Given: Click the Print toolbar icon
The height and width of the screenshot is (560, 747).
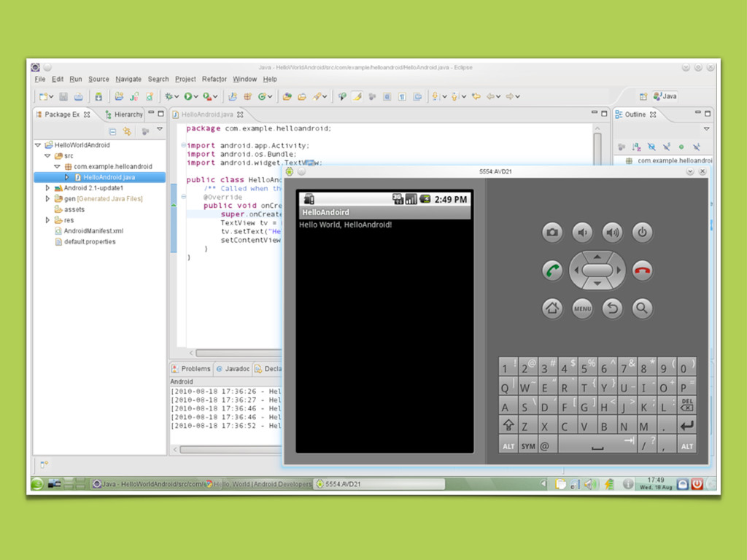Looking at the screenshot, I should pos(79,97).
